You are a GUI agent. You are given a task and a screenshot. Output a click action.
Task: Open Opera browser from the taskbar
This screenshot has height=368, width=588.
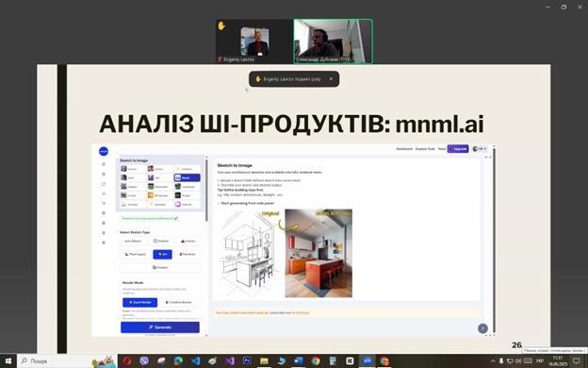click(127, 360)
